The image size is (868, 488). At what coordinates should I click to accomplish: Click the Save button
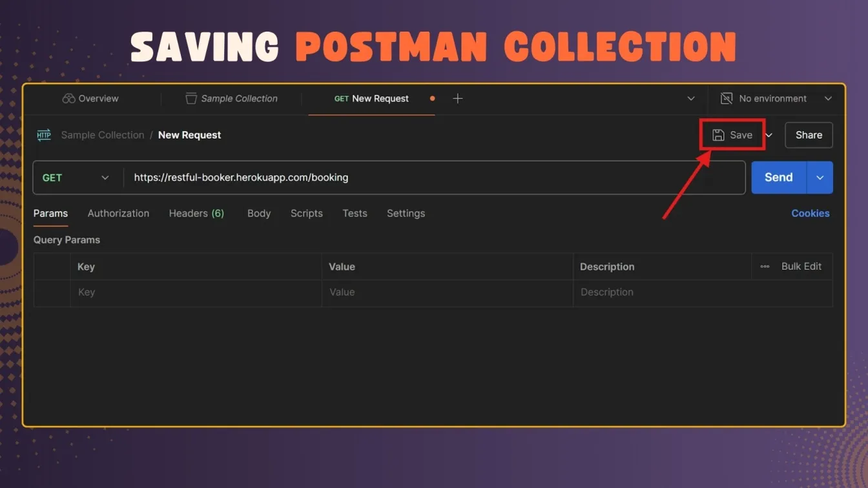coord(732,135)
